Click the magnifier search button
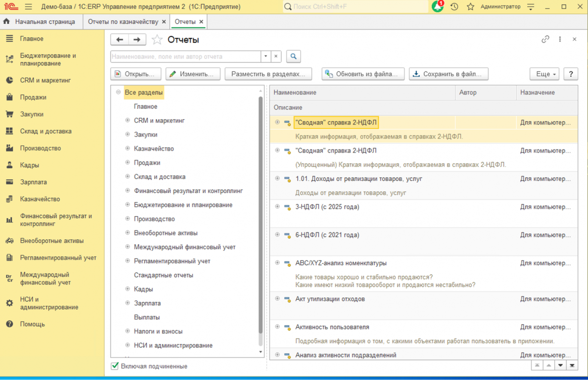The width and height of the screenshot is (588, 380). (293, 56)
